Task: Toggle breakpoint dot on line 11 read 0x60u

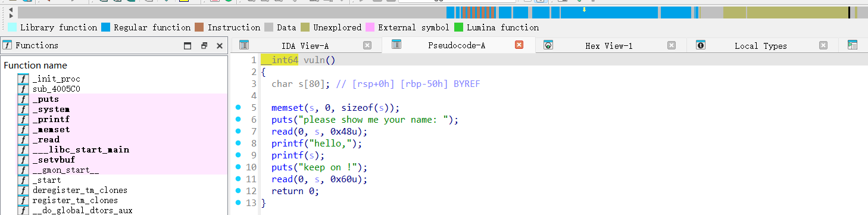Action: [238, 179]
